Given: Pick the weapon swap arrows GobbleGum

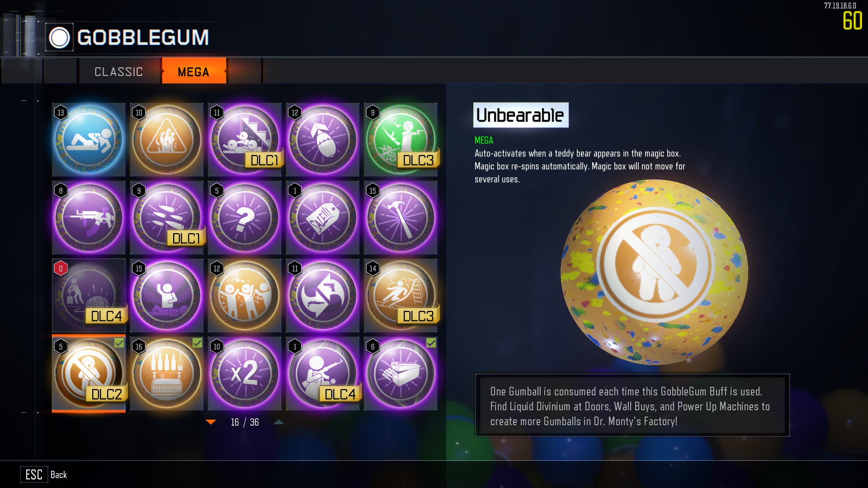Looking at the screenshot, I should [x=322, y=296].
